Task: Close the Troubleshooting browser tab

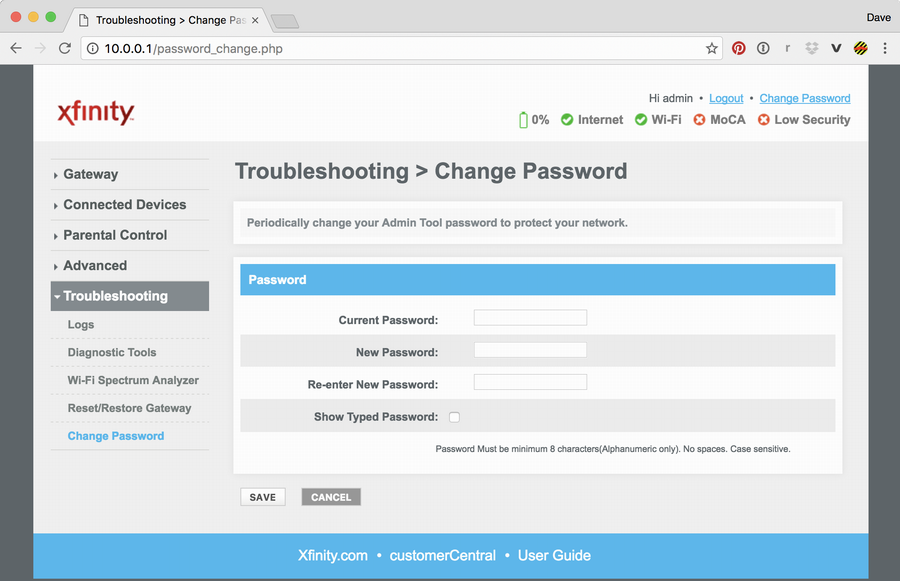Action: [x=255, y=20]
